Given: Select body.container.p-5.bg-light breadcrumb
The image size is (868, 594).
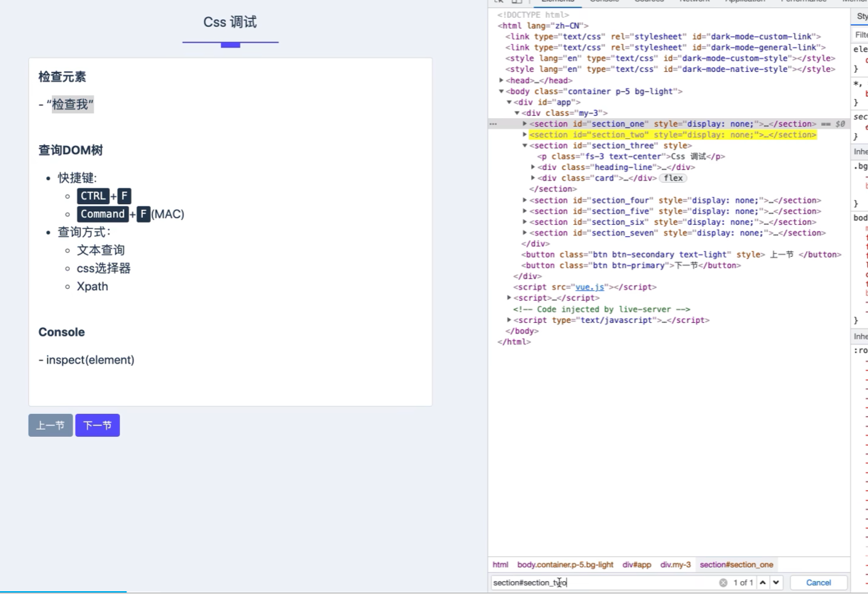Looking at the screenshot, I should (565, 565).
